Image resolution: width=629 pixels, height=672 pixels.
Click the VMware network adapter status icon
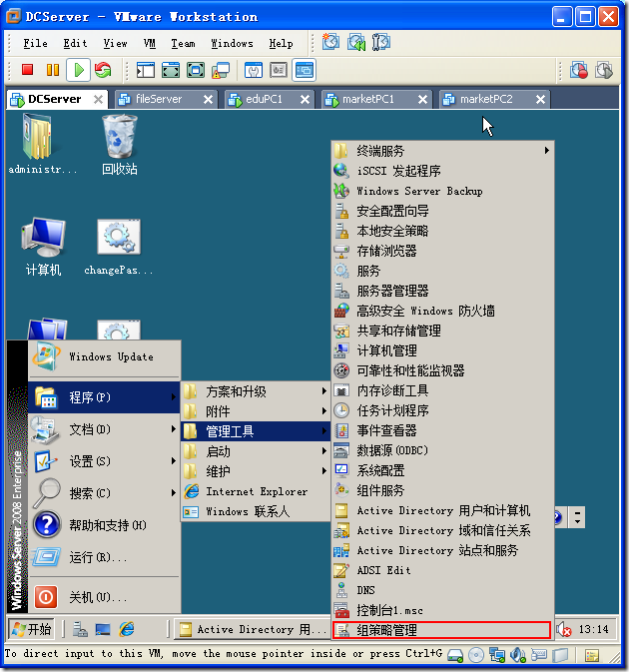click(x=497, y=655)
